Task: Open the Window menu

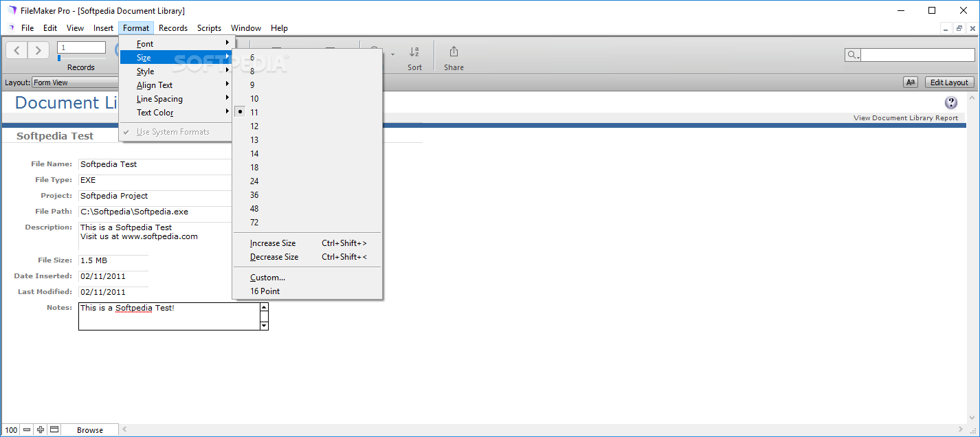Action: pyautogui.click(x=246, y=28)
